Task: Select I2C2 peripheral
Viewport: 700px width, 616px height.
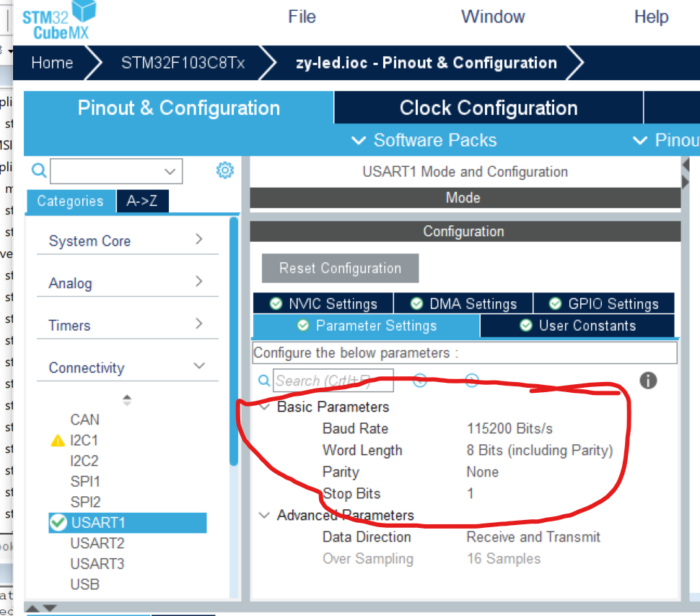Action: [x=84, y=461]
